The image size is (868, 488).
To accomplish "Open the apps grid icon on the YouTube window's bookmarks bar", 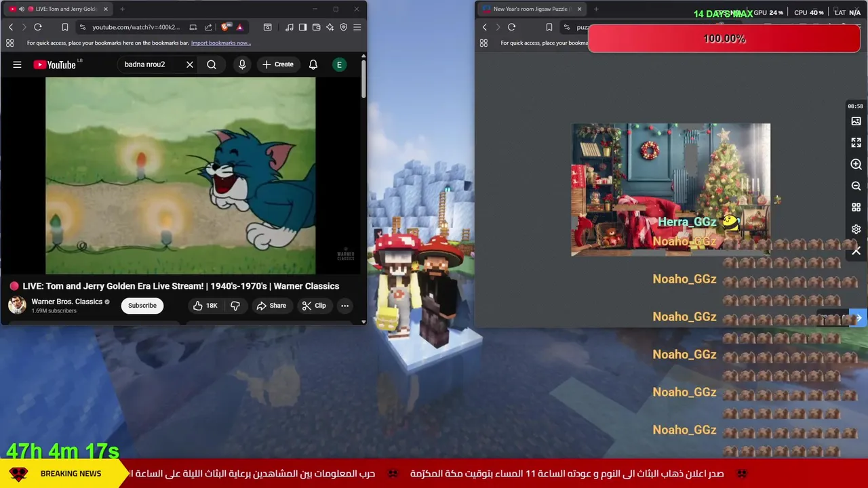I will point(9,43).
